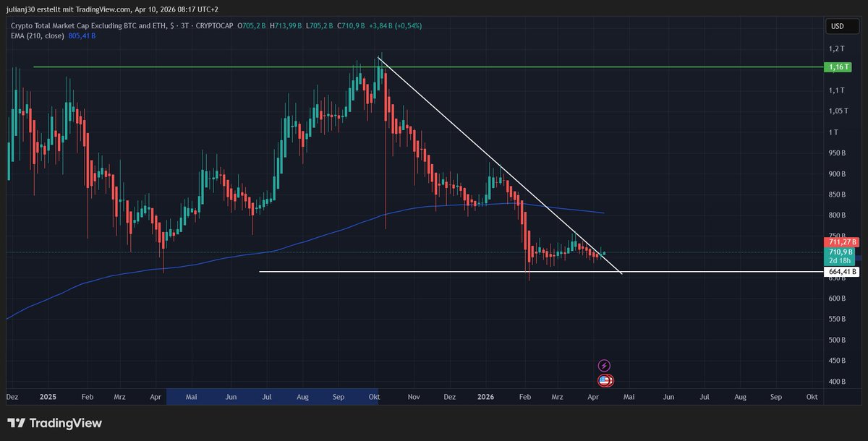868x441 pixels.
Task: Click the 2025 label on time axis
Action: [48, 397]
